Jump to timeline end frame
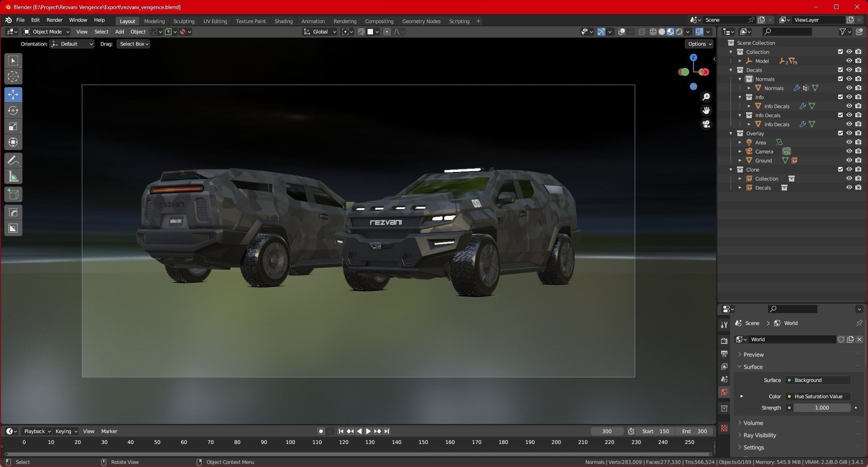 [x=387, y=431]
